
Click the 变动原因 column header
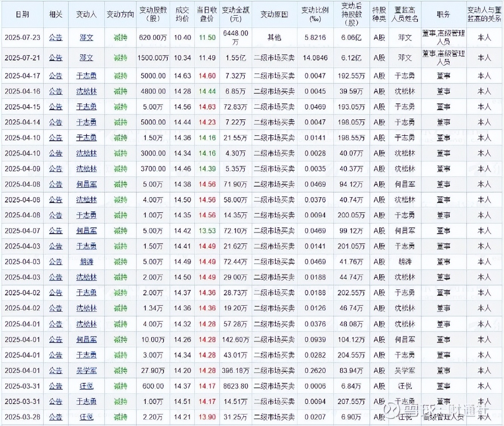pyautogui.click(x=274, y=14)
